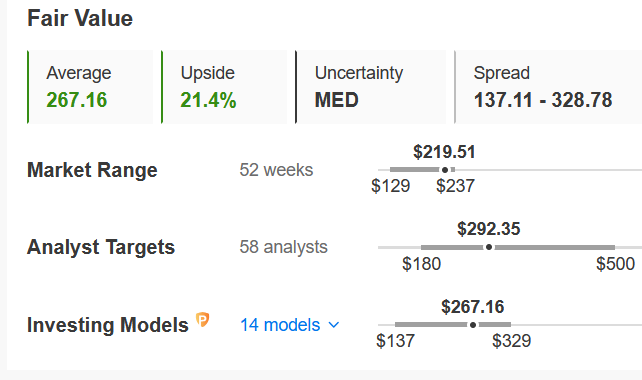Click the $500 analyst high target
642x380 pixels.
click(615, 264)
